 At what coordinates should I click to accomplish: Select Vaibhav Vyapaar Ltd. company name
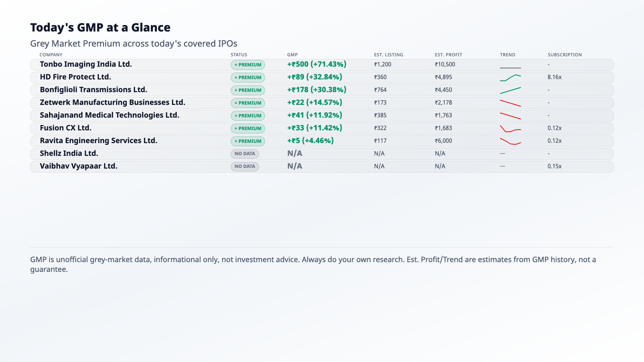pos(78,166)
